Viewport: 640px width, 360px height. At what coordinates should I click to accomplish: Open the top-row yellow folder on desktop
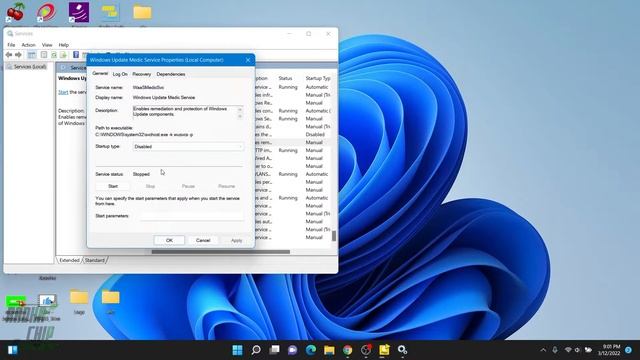pyautogui.click(x=142, y=12)
